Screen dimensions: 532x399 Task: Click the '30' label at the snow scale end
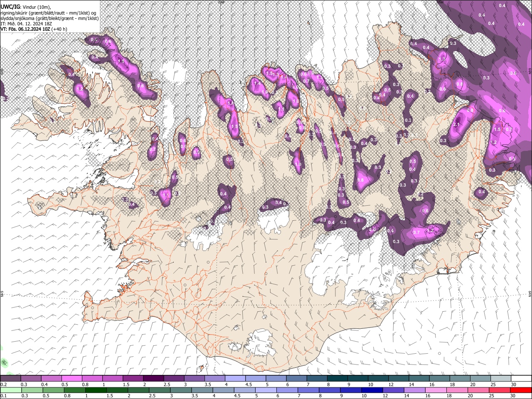(514, 384)
